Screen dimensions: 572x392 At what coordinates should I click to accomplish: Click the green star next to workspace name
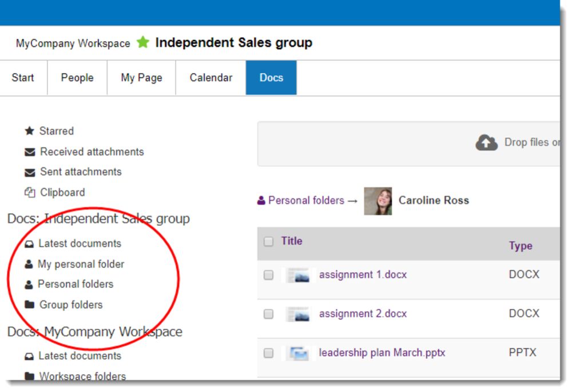tap(142, 43)
